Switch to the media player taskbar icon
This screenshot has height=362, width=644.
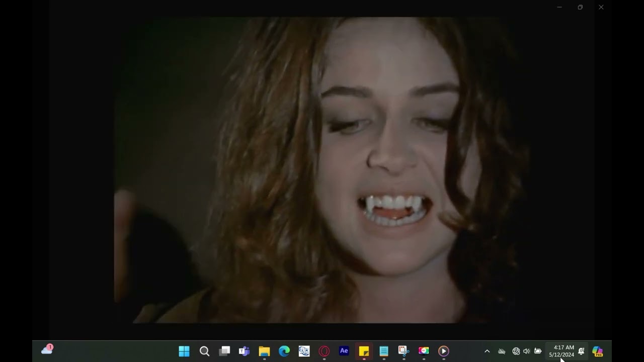pos(443,351)
